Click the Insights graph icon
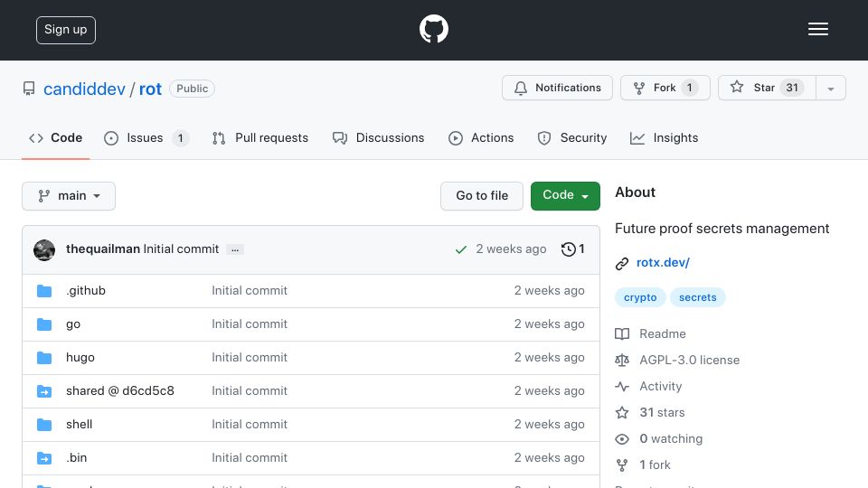This screenshot has height=488, width=868. [637, 138]
